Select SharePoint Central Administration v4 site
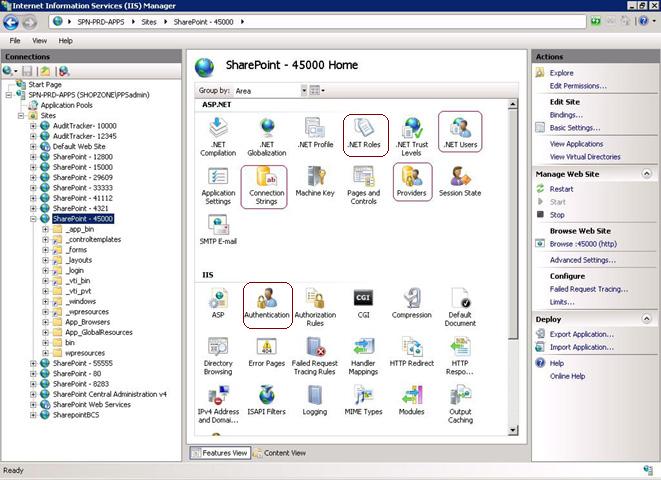 point(110,394)
